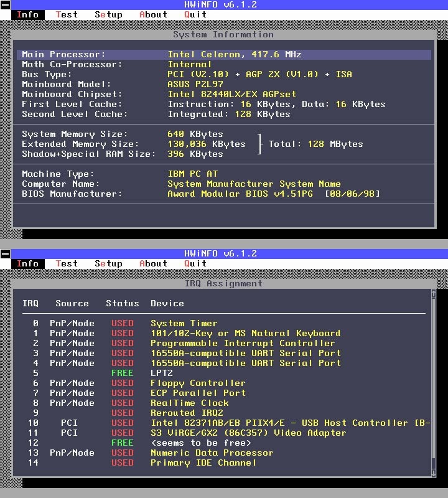This screenshot has width=448, height=498.
Task: Select IRQ 3 UART Serial Port row
Action: pos(224,353)
